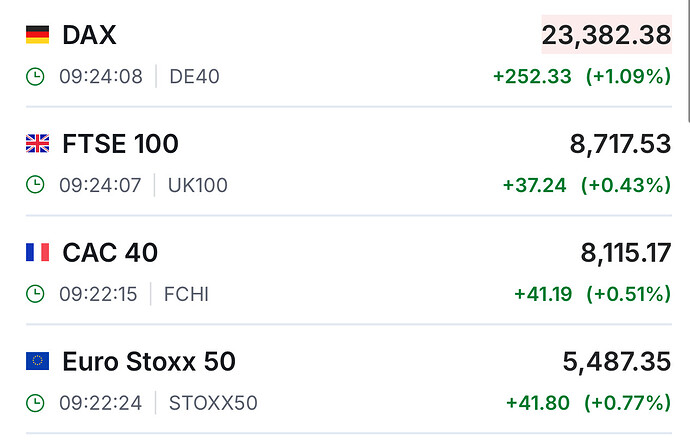Open the CAC 40 index page
This screenshot has height=442, width=690.
coord(110,254)
